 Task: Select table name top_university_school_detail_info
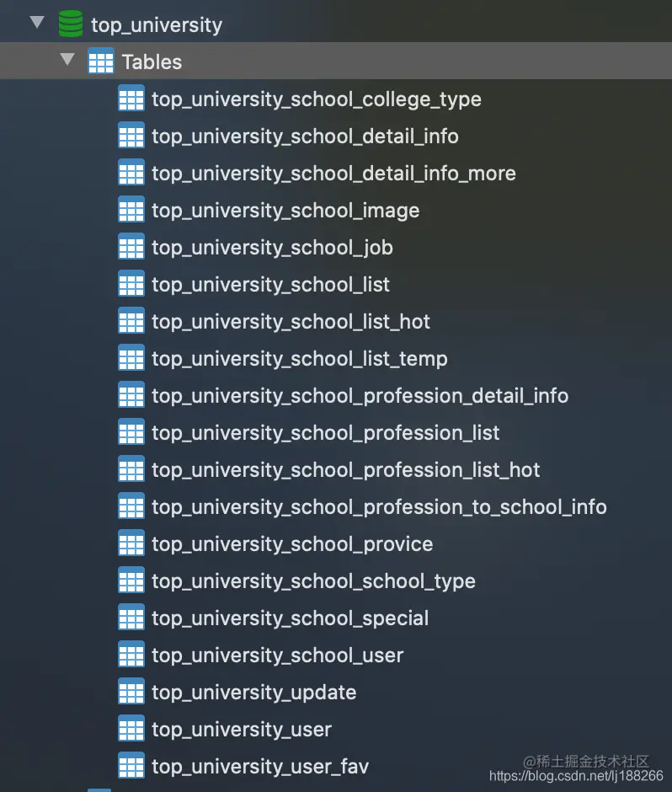(x=305, y=136)
